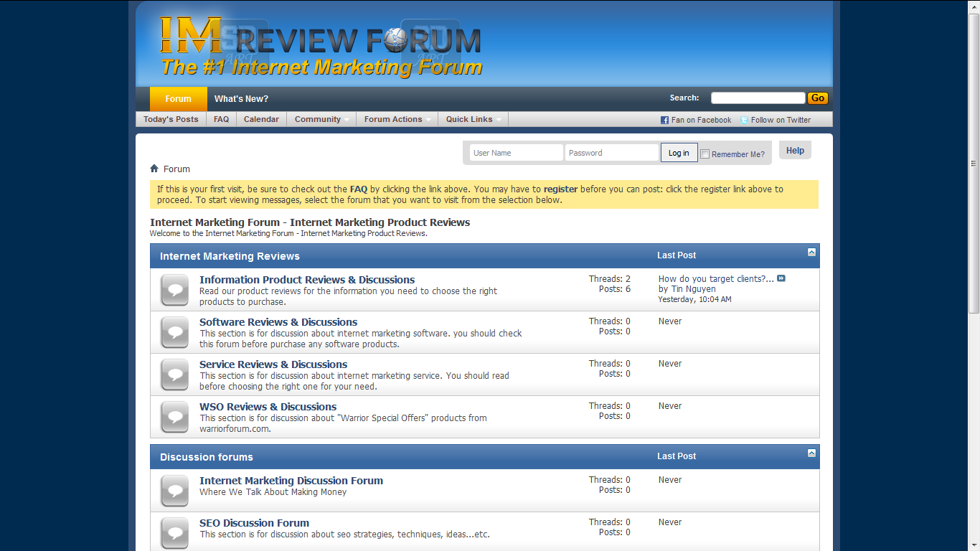
Task: Click the SEO Discussion Forum status icon
Action: [174, 533]
